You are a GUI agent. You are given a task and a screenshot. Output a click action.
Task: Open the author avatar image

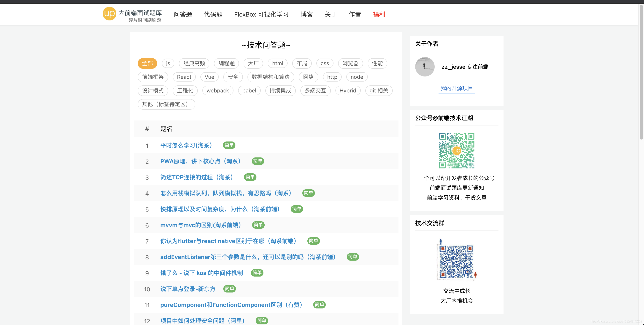click(425, 67)
